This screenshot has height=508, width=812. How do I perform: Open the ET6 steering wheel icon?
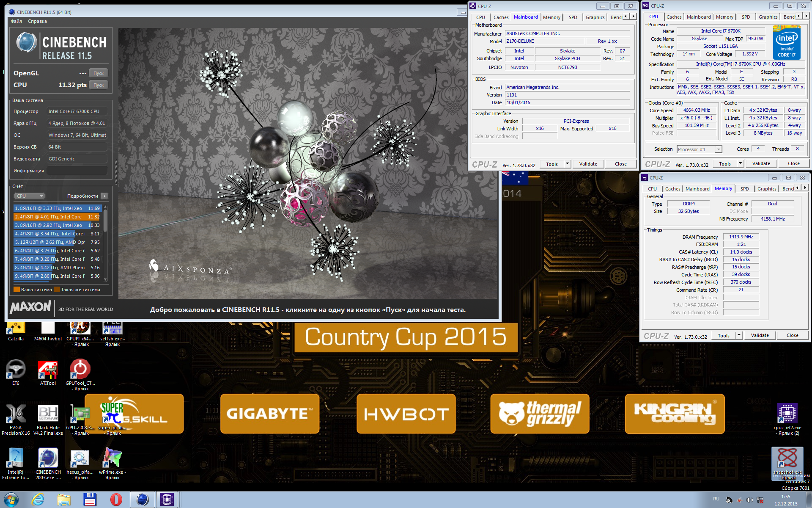pyautogui.click(x=16, y=372)
